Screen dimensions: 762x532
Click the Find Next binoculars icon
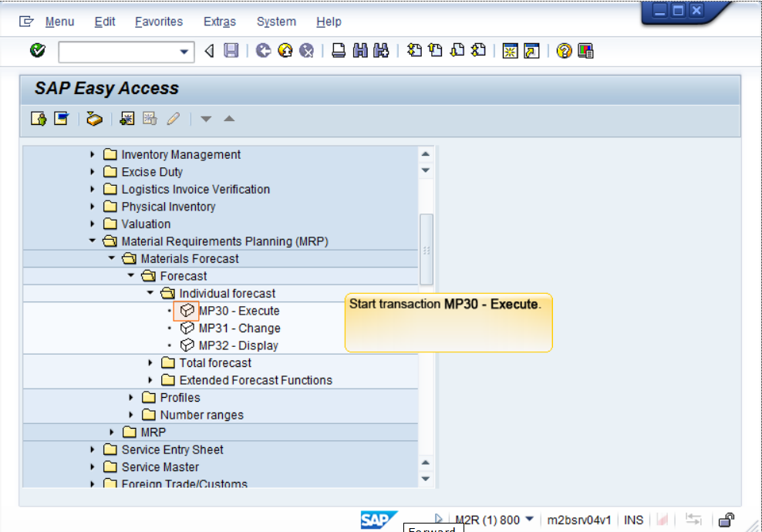[382, 51]
